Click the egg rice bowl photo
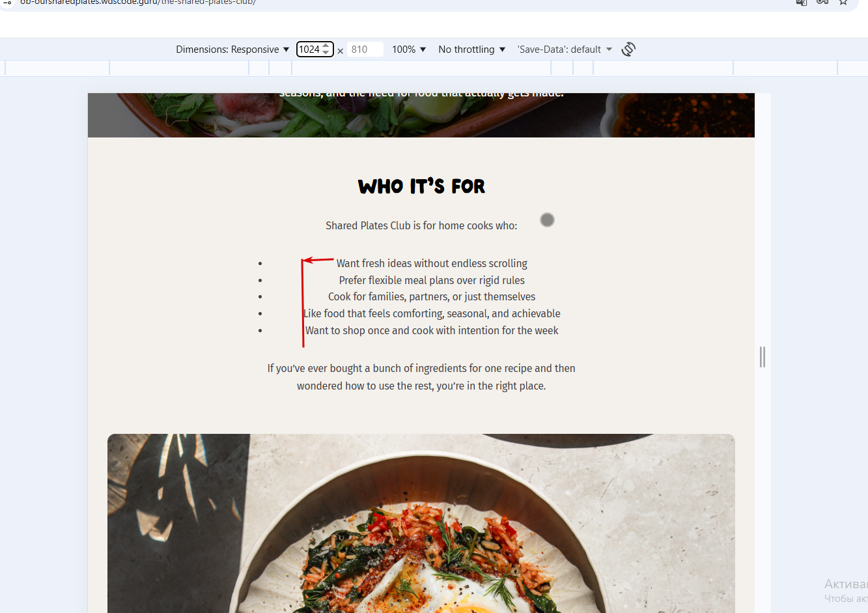The image size is (868, 613). click(x=421, y=523)
